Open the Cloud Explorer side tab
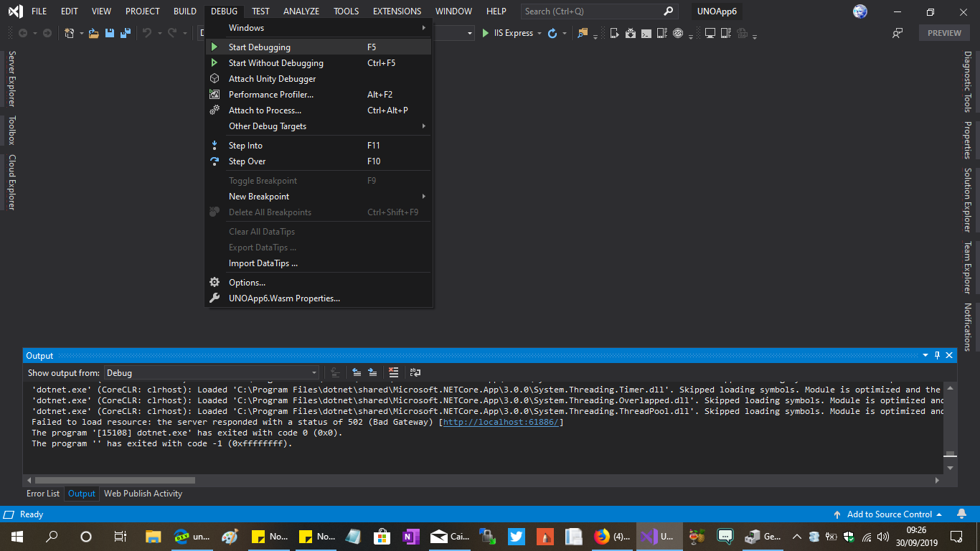Image resolution: width=980 pixels, height=551 pixels. click(x=11, y=182)
